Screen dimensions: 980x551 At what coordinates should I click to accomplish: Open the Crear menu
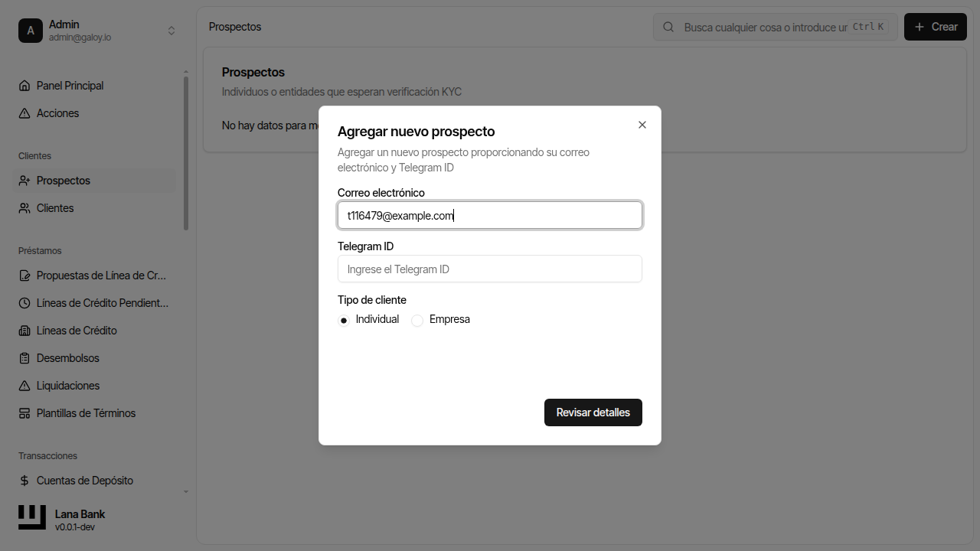935,26
